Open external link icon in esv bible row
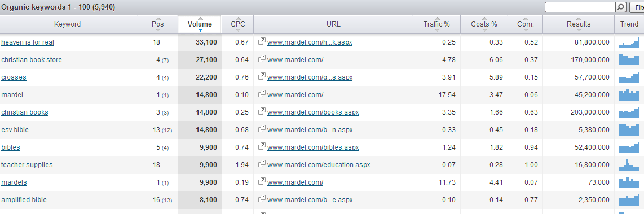 point(261,129)
